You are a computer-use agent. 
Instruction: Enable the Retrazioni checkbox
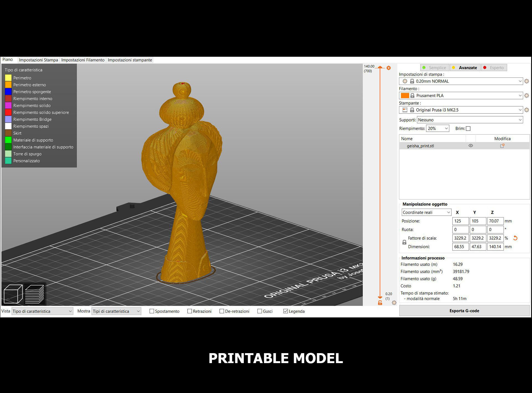[190, 311]
